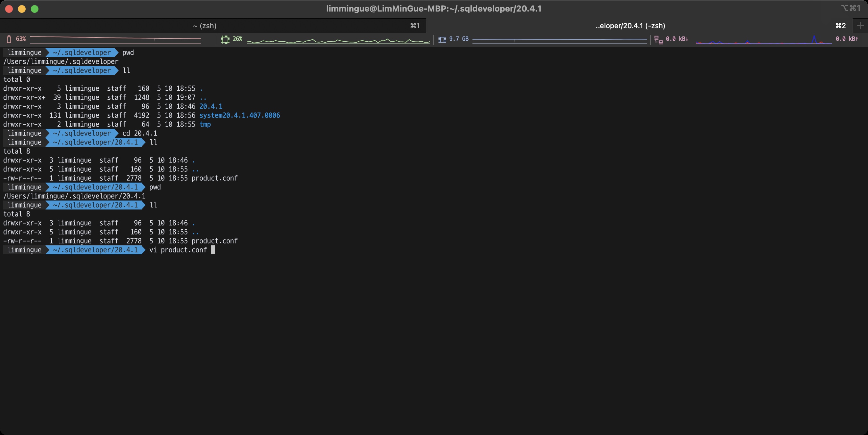This screenshot has height=435, width=868.
Task: Click the system20.4.1.407.0006 directory entry
Action: tap(239, 116)
